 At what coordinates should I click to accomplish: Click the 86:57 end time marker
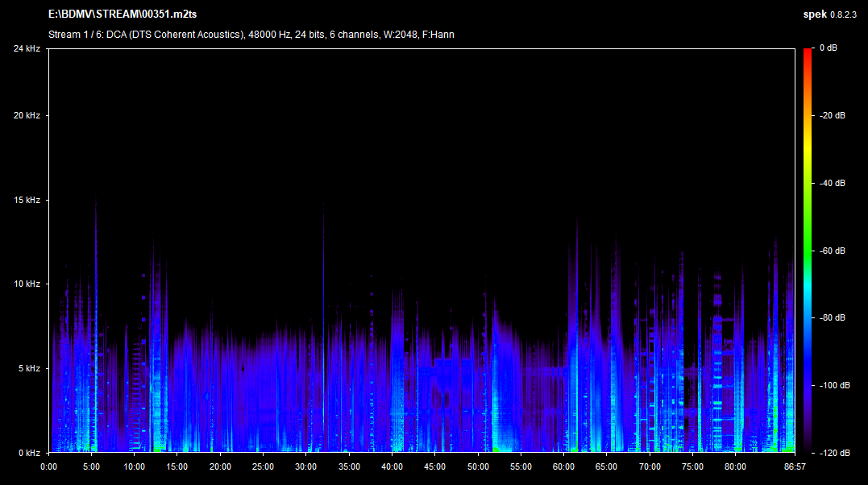pos(795,466)
